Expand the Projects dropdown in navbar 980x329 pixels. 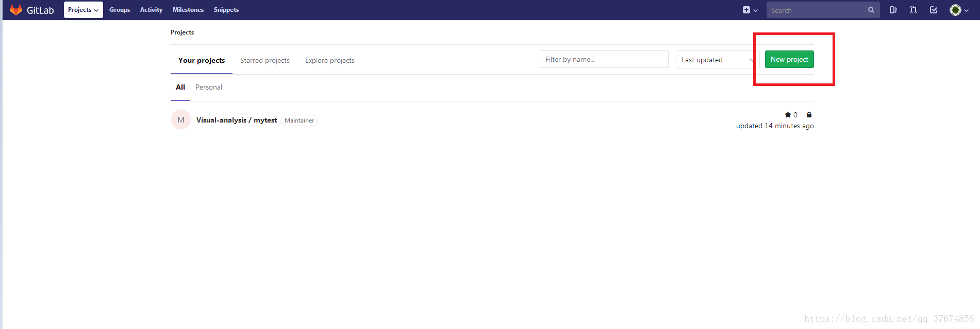tap(83, 10)
